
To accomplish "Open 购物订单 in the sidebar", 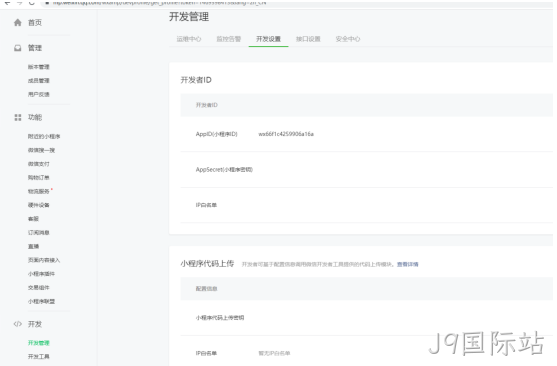I will 39,178.
